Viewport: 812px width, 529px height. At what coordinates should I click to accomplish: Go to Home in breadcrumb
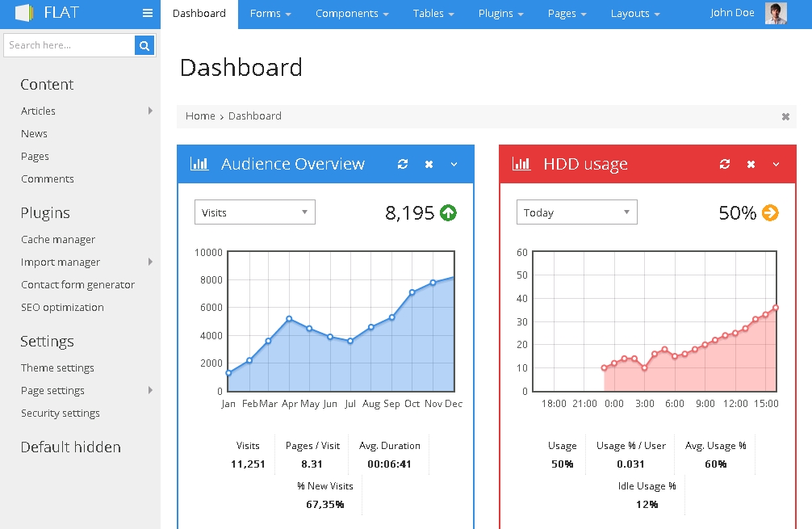tap(200, 116)
